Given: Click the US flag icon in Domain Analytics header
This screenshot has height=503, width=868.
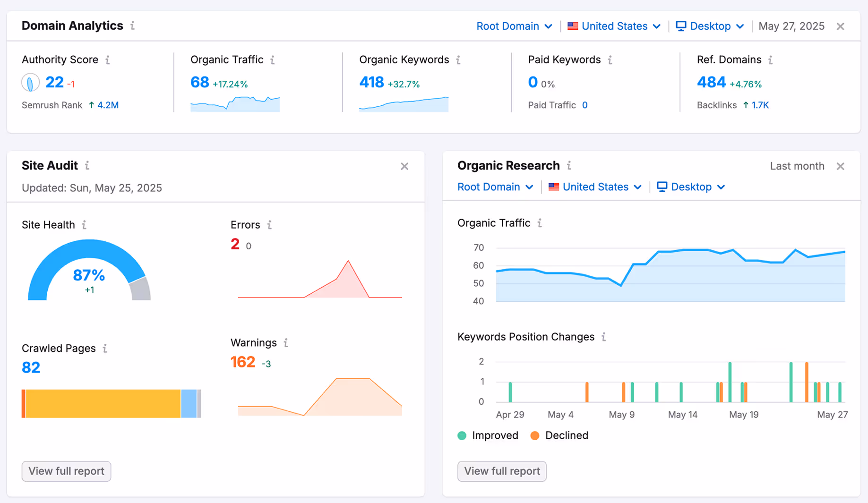Looking at the screenshot, I should [573, 26].
